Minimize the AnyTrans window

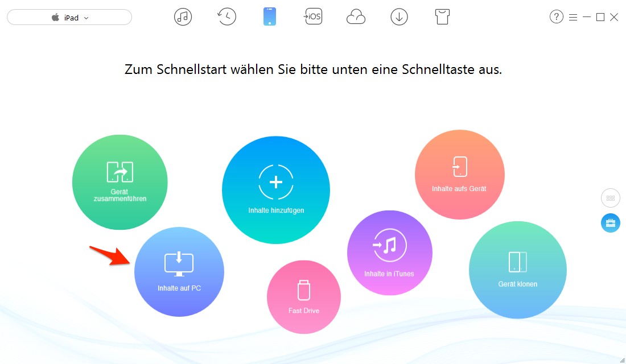click(x=587, y=17)
